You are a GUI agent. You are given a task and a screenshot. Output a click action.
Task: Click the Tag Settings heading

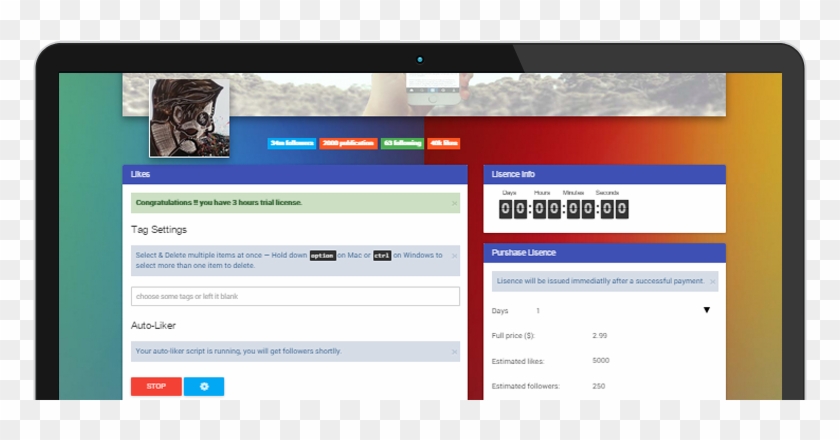[159, 229]
